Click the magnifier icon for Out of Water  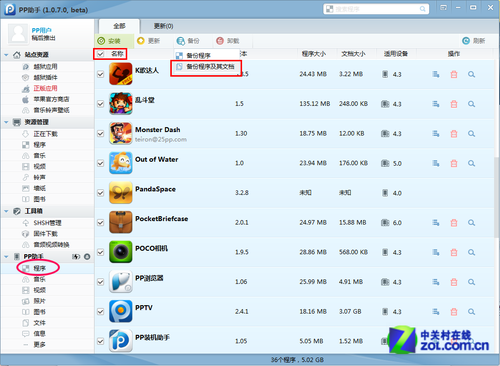471,163
